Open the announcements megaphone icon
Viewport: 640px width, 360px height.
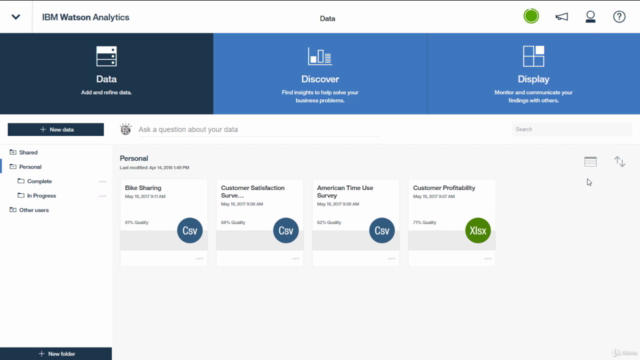(562, 16)
